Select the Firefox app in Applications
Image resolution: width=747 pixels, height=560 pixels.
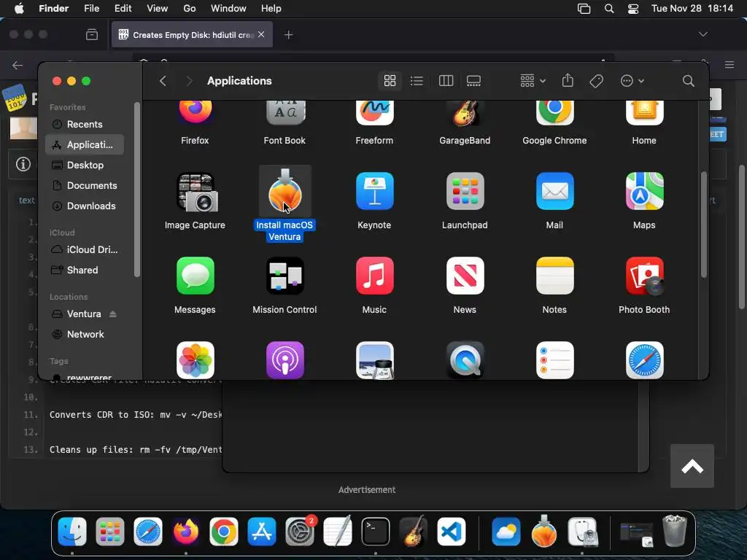195,112
